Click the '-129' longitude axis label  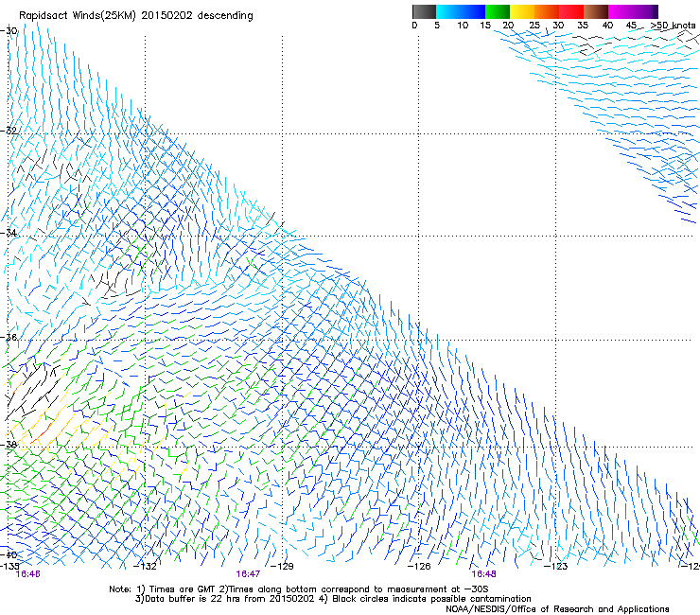click(282, 567)
